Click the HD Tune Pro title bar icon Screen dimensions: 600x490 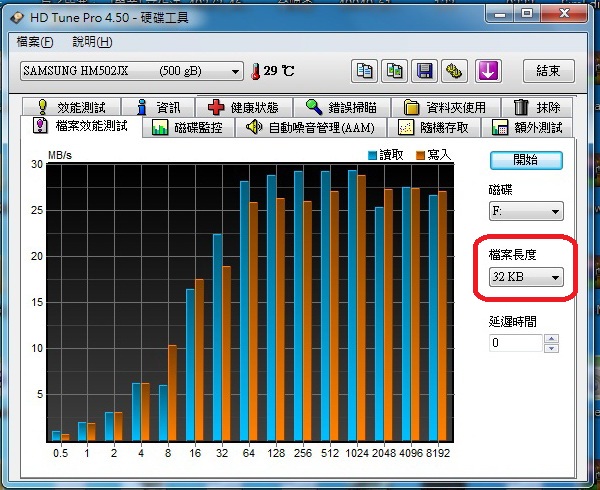[17, 18]
